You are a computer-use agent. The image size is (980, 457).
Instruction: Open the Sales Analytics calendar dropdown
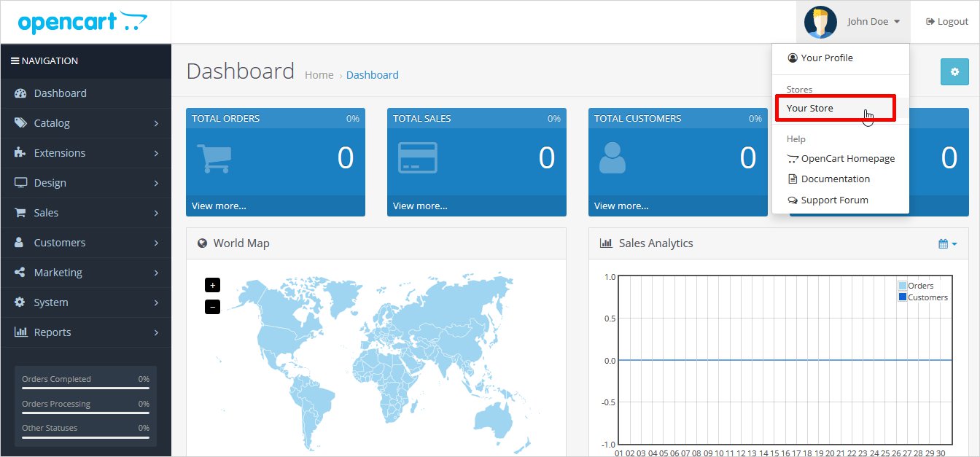click(947, 243)
